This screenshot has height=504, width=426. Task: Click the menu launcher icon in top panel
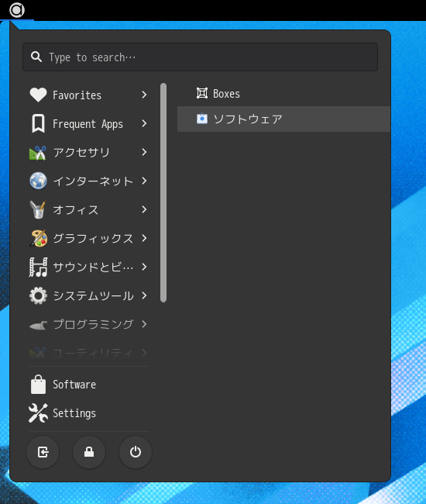pos(17,10)
